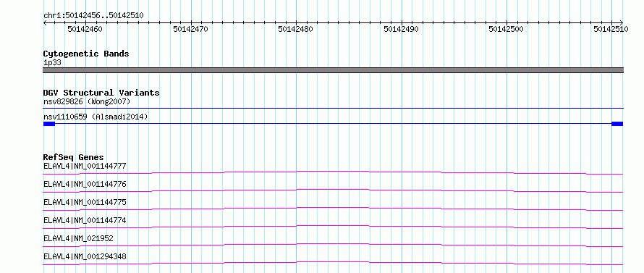Click ruler position 50142480

[x=296, y=29]
